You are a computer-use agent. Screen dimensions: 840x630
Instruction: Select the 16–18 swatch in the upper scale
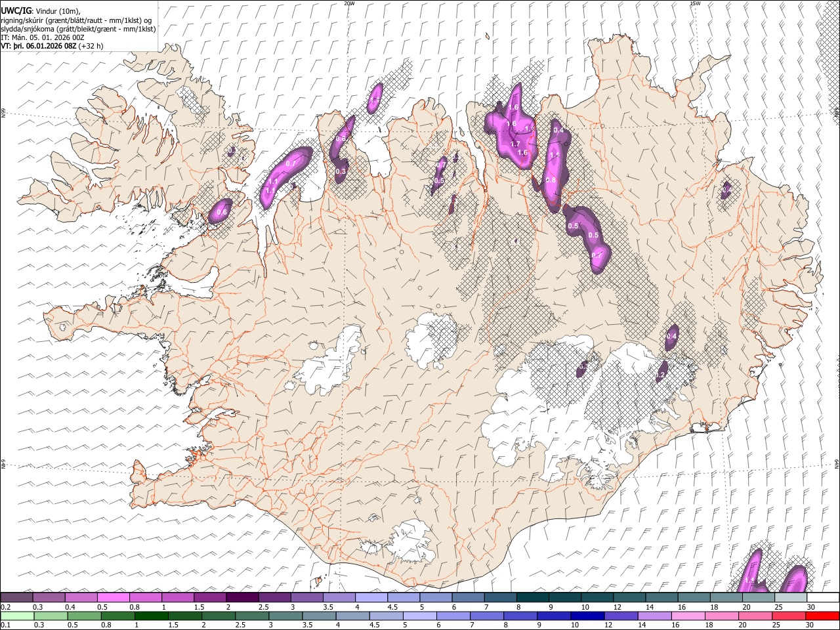[693, 597]
